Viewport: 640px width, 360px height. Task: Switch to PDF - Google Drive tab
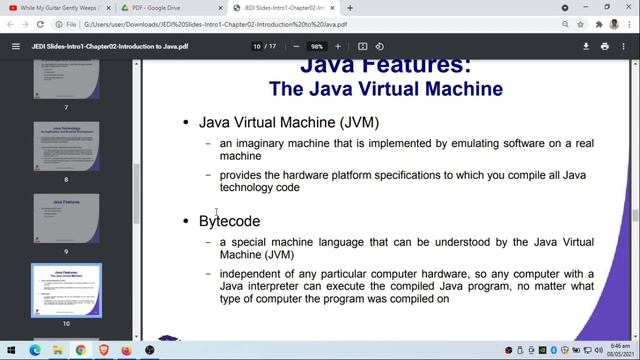[171, 8]
